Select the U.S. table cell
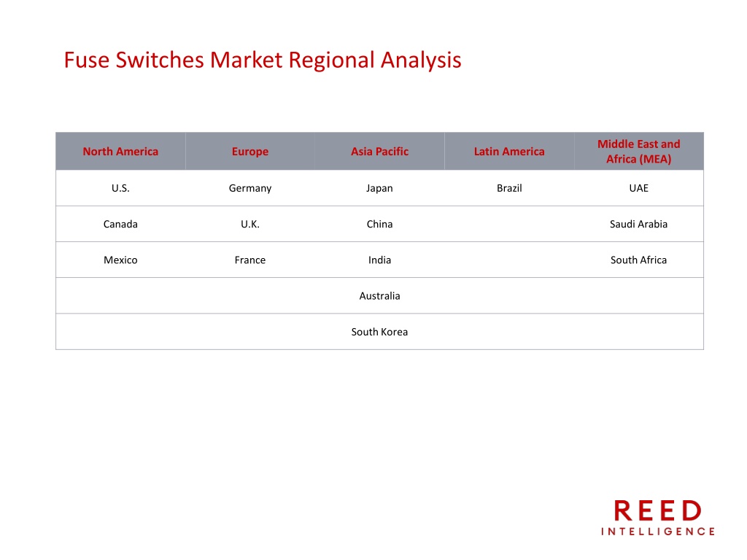The image size is (747, 560). [120, 188]
